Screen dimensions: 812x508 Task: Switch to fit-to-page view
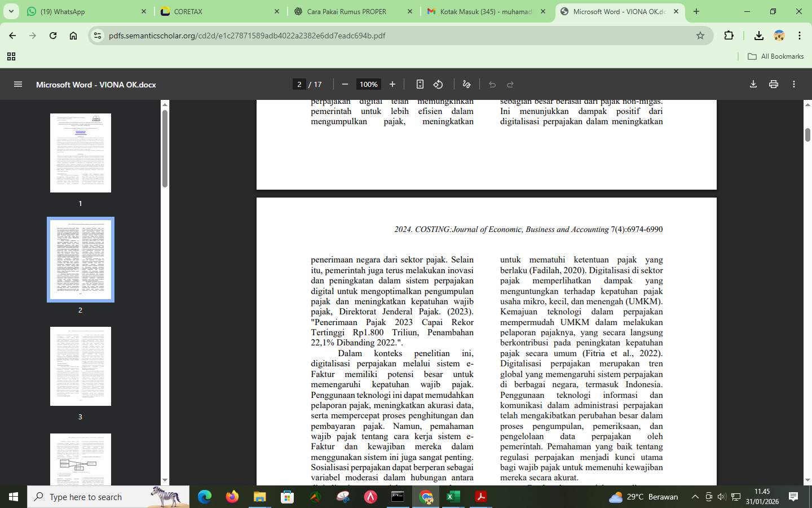[420, 84]
